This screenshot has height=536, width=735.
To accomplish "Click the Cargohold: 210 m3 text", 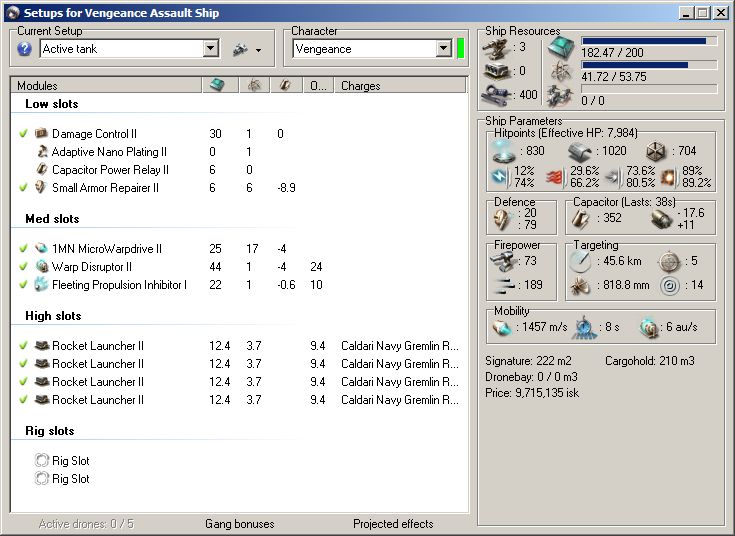I will click(650, 361).
